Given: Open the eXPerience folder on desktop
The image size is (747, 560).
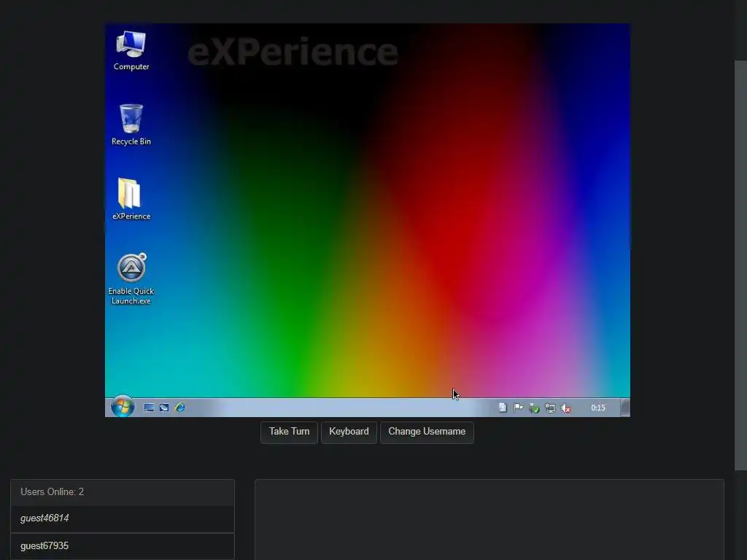Looking at the screenshot, I should click(131, 199).
